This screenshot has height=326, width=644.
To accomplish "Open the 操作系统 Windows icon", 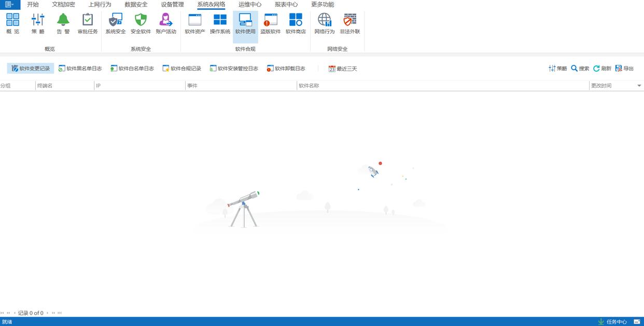I will 220,23.
